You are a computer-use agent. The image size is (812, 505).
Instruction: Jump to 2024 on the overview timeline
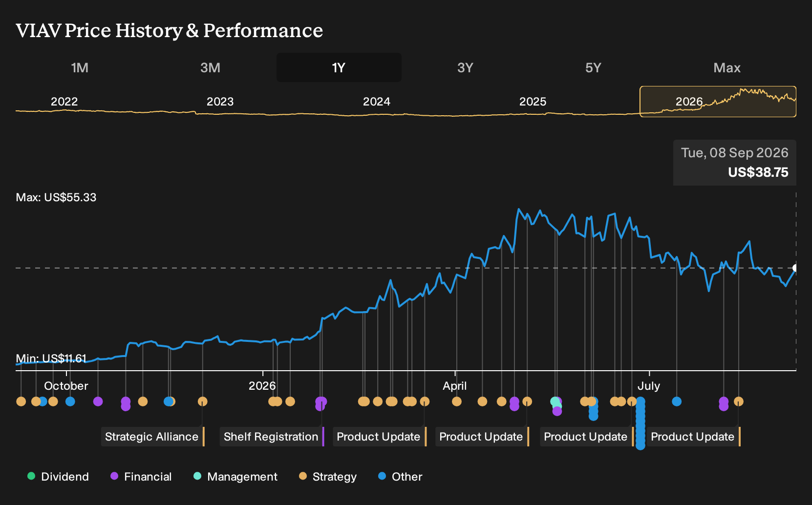377,102
